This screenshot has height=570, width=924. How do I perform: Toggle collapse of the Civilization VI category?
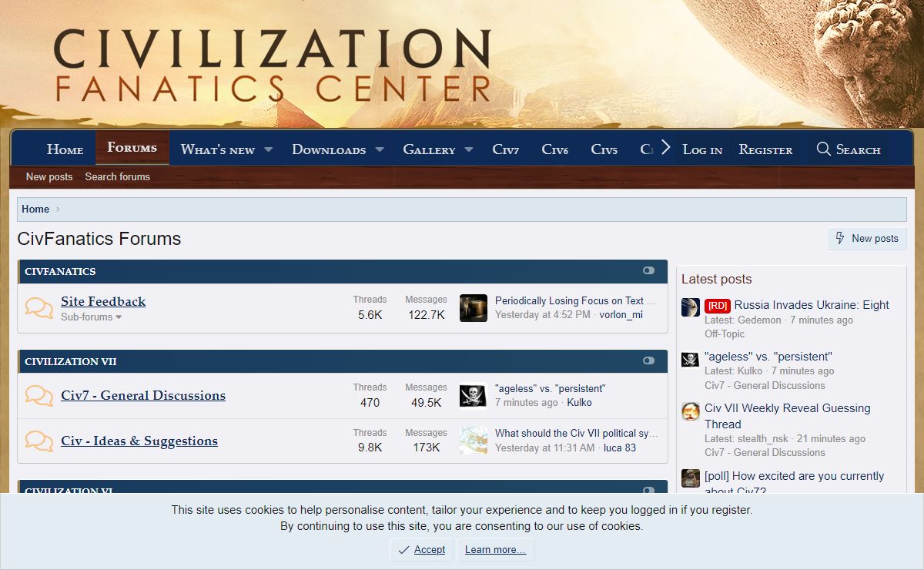click(648, 490)
